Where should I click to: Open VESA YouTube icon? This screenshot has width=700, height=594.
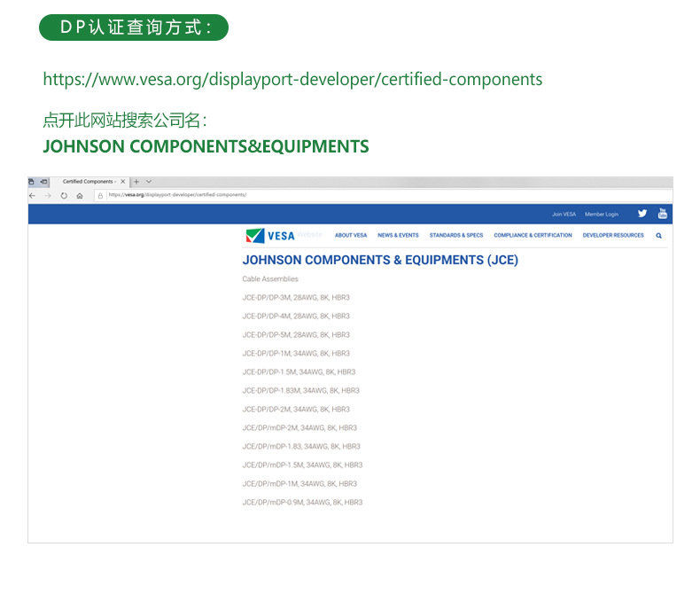click(x=663, y=214)
